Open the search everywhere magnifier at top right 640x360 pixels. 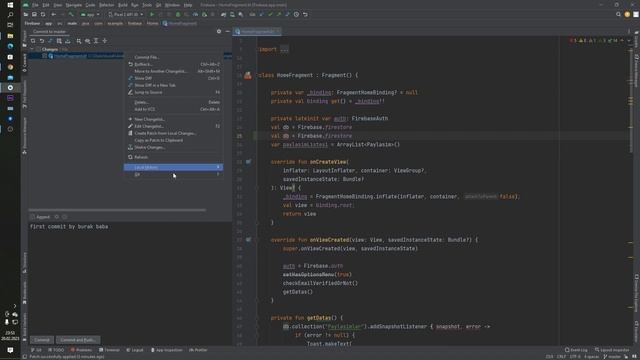(x=618, y=14)
